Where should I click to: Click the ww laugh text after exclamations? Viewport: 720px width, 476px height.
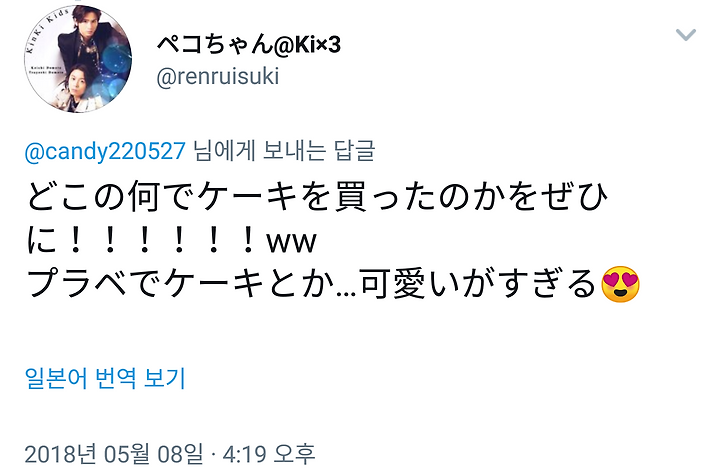292,242
